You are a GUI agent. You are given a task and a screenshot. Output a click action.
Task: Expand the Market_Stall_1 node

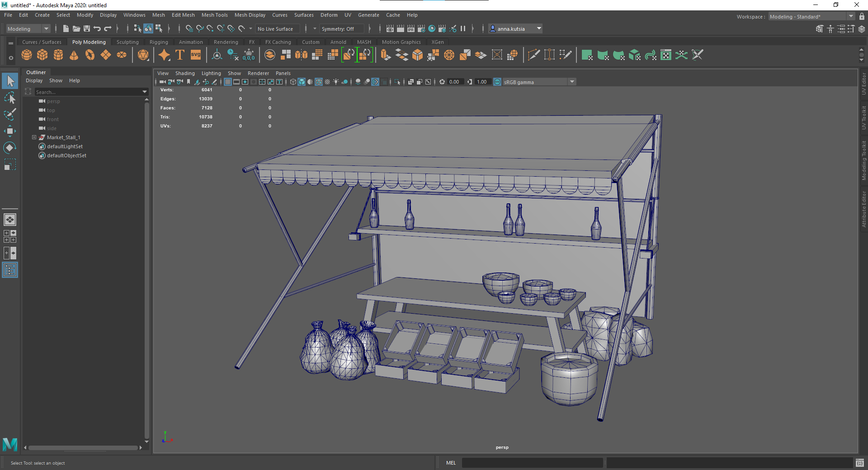34,137
